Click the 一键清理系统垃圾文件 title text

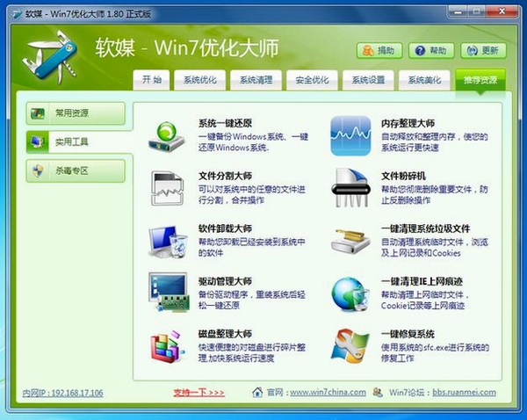pyautogui.click(x=425, y=228)
